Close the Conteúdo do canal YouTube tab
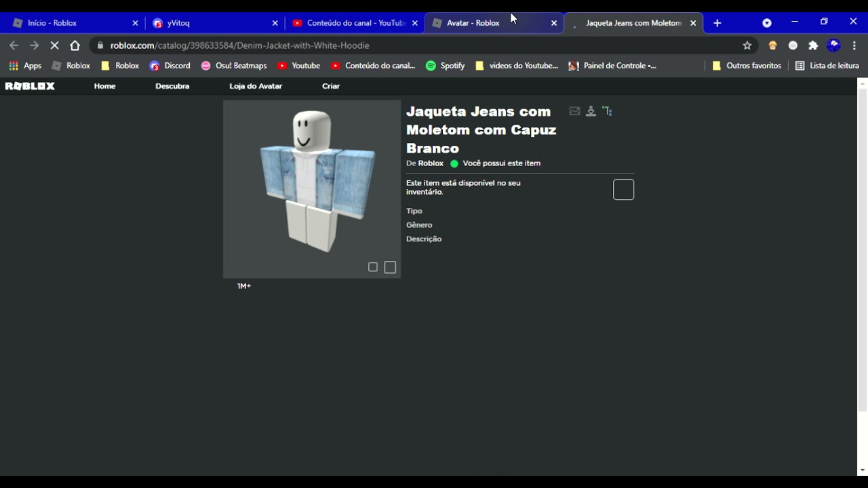868x488 pixels. pyautogui.click(x=414, y=23)
